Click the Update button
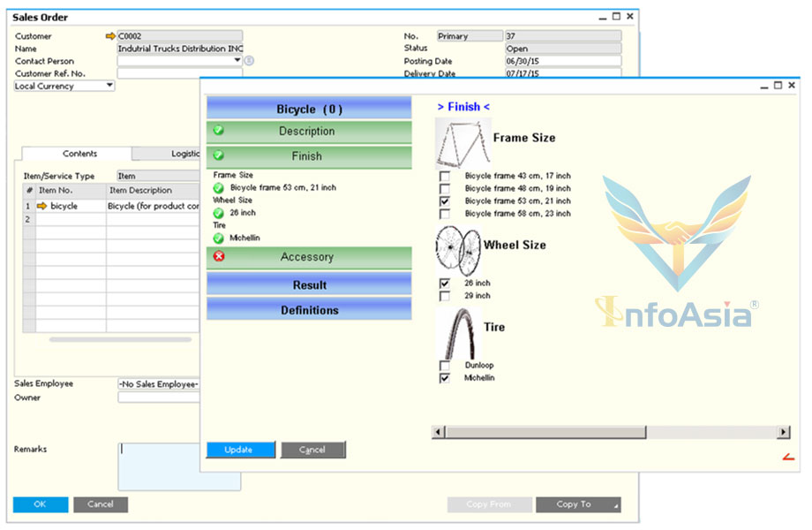Image resolution: width=812 pixels, height=530 pixels. tap(240, 450)
